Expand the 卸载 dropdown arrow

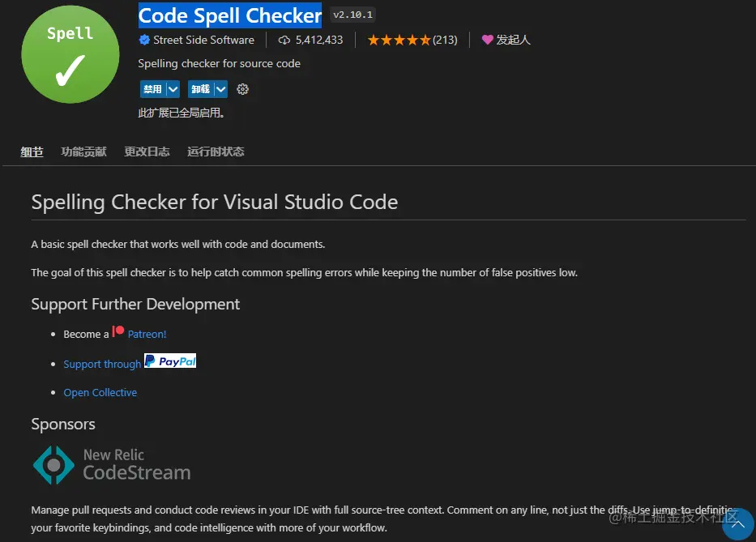(220, 89)
